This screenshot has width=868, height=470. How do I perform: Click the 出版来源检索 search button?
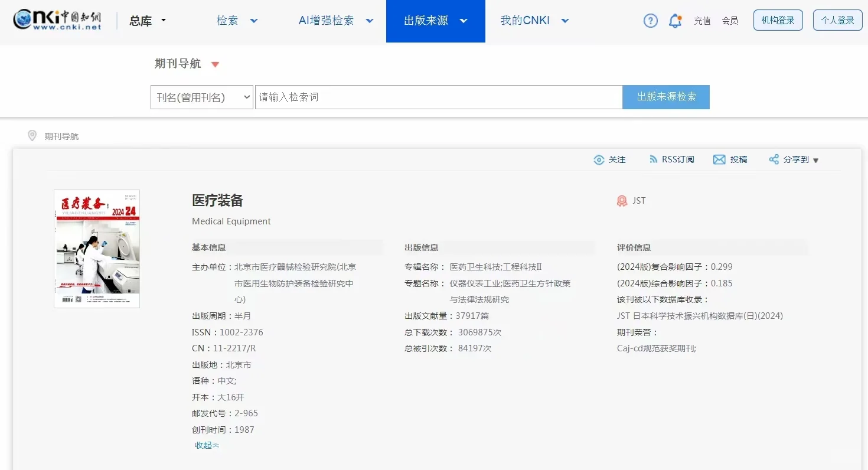pos(666,97)
